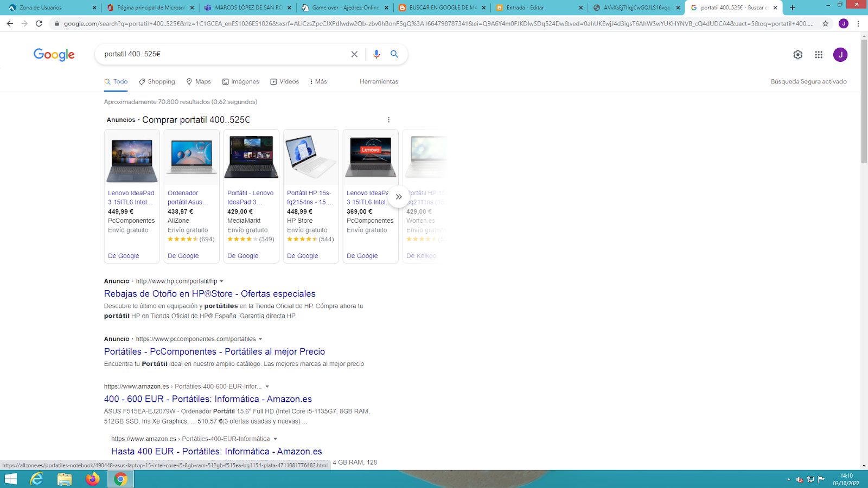This screenshot has height=488, width=868.
Task: Start voice search with the microphone icon
Action: point(376,54)
